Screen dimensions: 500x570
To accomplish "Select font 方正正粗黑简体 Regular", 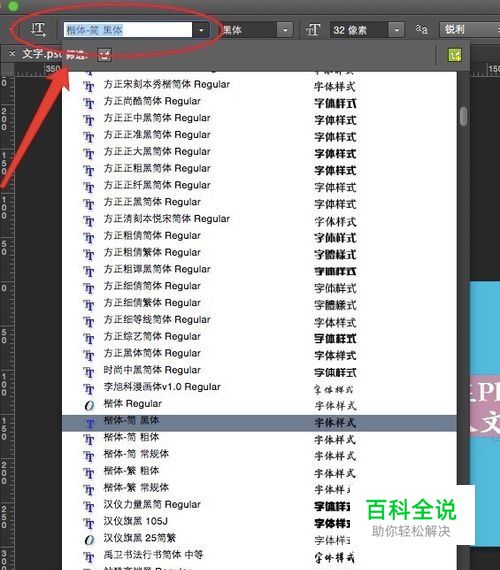I will pos(259,168).
